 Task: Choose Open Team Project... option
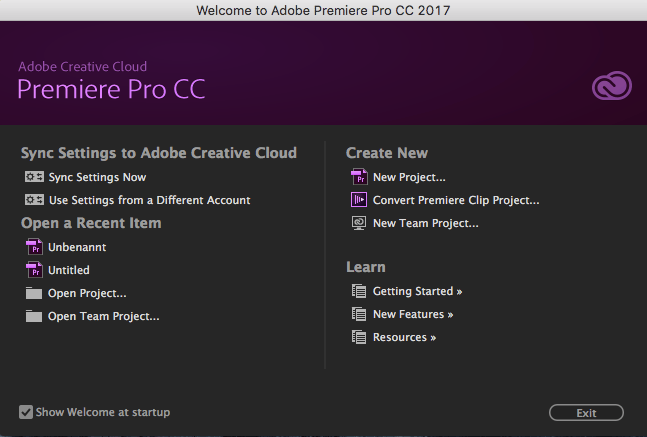pyautogui.click(x=104, y=316)
